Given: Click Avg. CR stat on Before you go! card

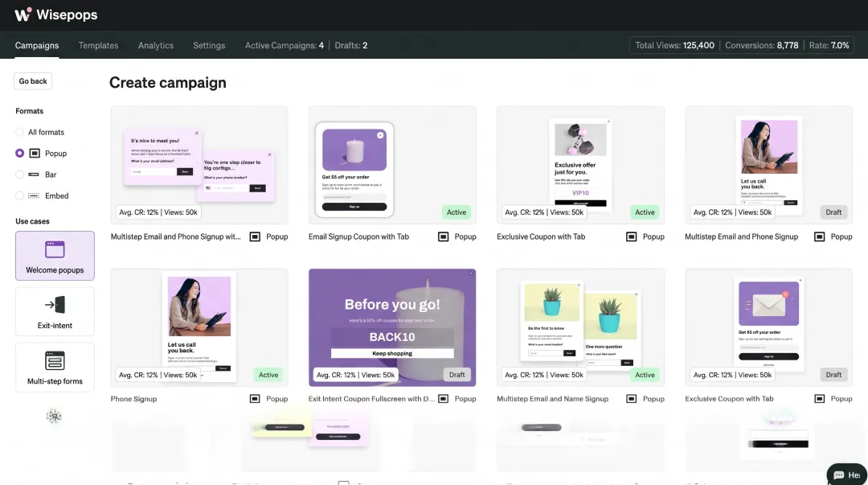Looking at the screenshot, I should click(355, 375).
